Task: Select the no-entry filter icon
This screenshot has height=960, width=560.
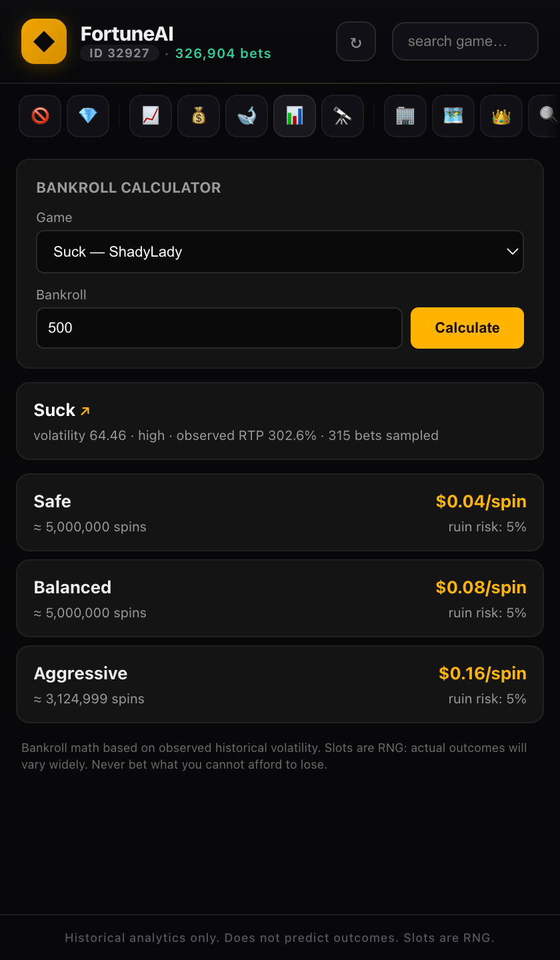Action: (39, 115)
